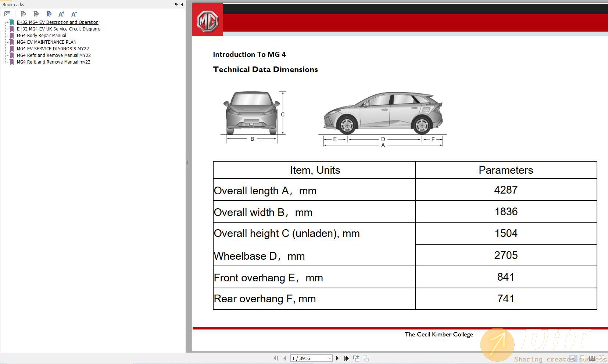Switch to facing pages view icon
This screenshot has width=608, height=364.
click(592, 358)
